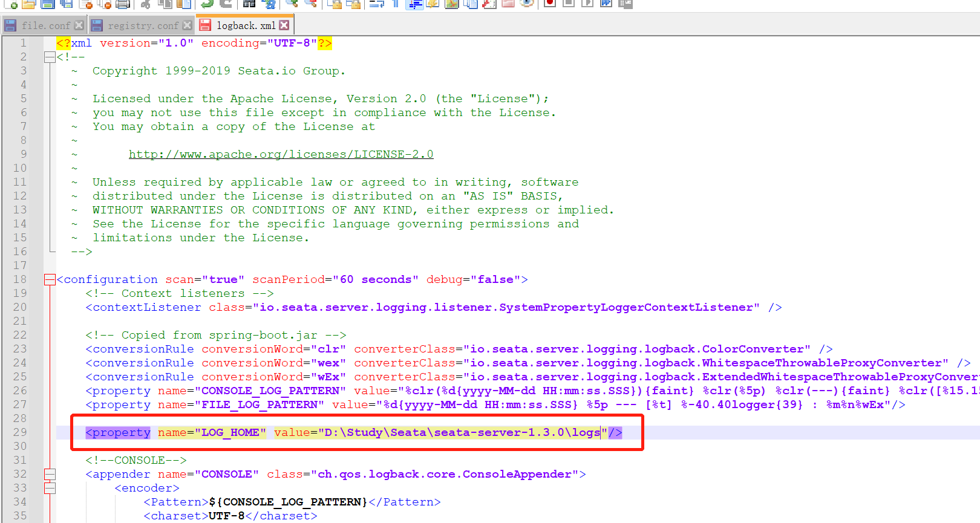The height and width of the screenshot is (523, 980).
Task: Click '${CONSOLE_LOG_PATTERN}' in the Pattern tag
Action: tap(288, 502)
